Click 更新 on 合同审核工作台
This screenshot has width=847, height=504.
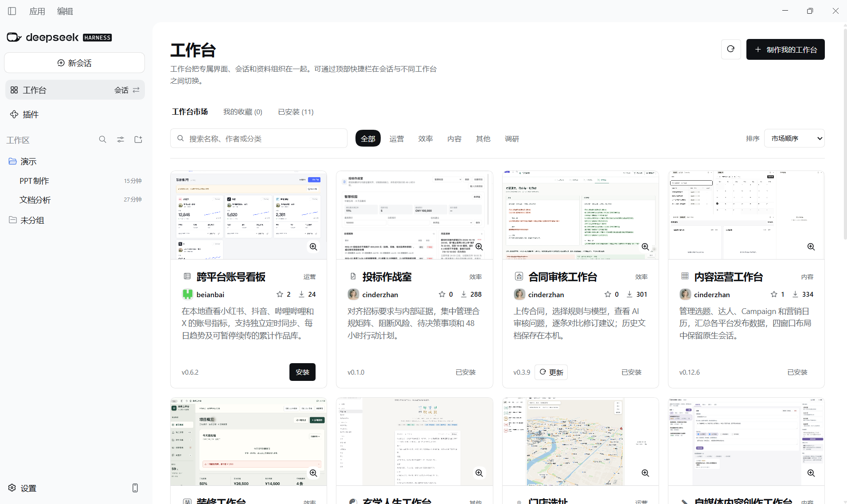pos(551,372)
